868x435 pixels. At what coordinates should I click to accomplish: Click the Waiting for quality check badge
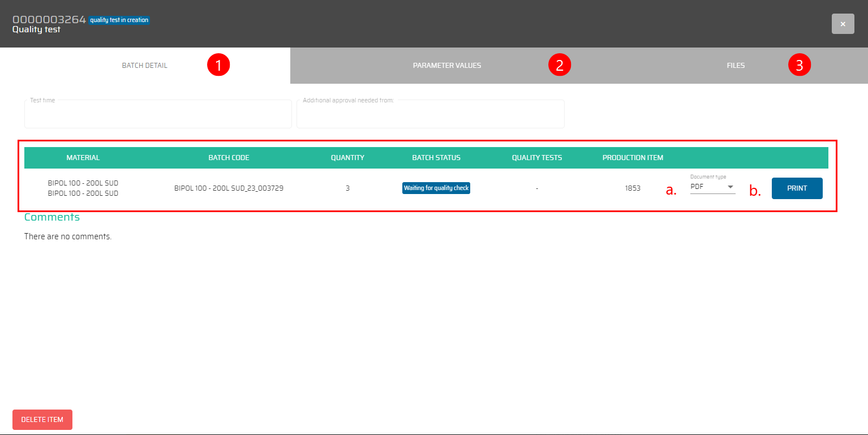tap(436, 188)
